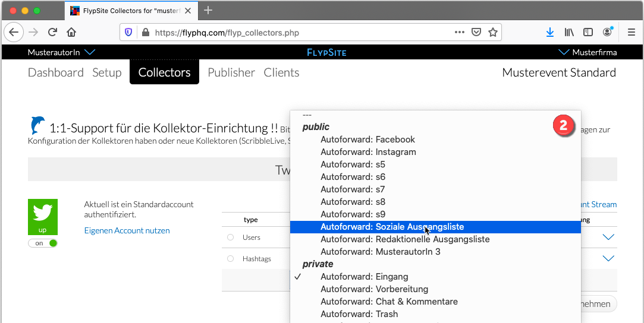
Task: Click the green Twitter bird icon
Action: (43, 213)
